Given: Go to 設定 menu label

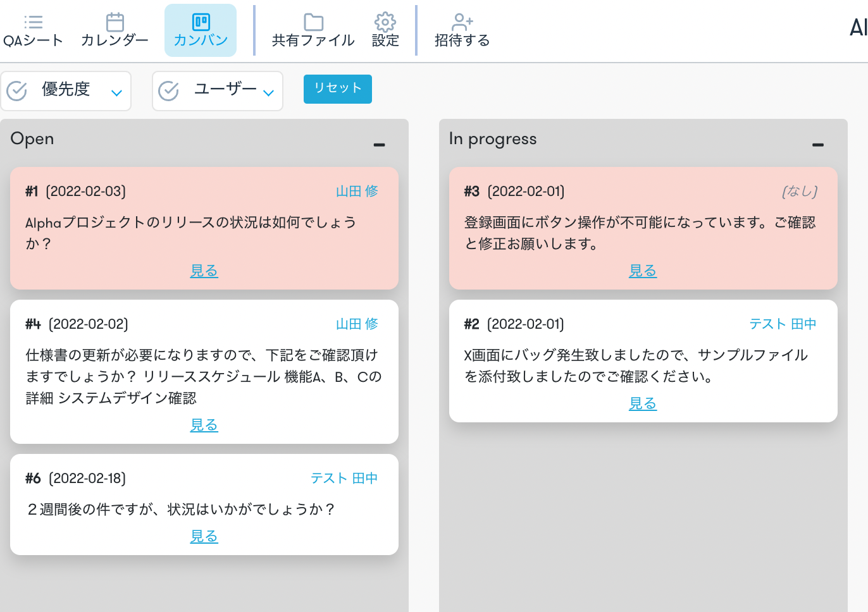Looking at the screenshot, I should (x=385, y=40).
